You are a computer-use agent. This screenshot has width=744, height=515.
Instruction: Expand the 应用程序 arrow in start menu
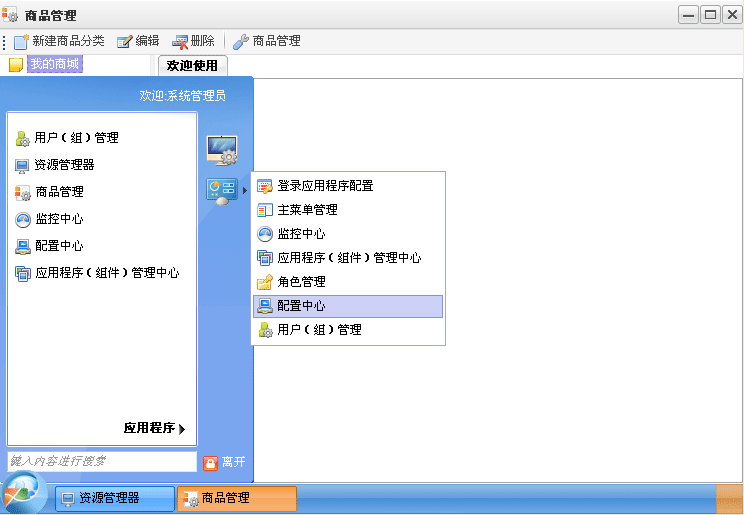click(182, 429)
